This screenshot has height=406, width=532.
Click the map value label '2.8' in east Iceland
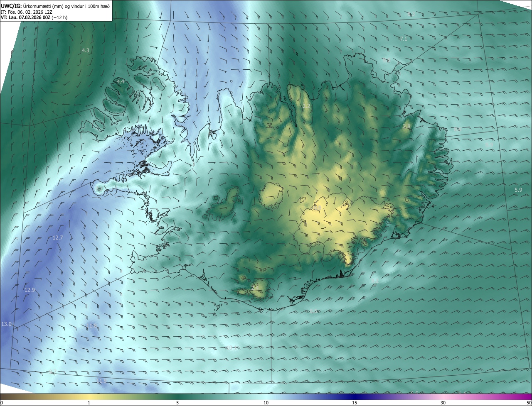click(x=406, y=126)
